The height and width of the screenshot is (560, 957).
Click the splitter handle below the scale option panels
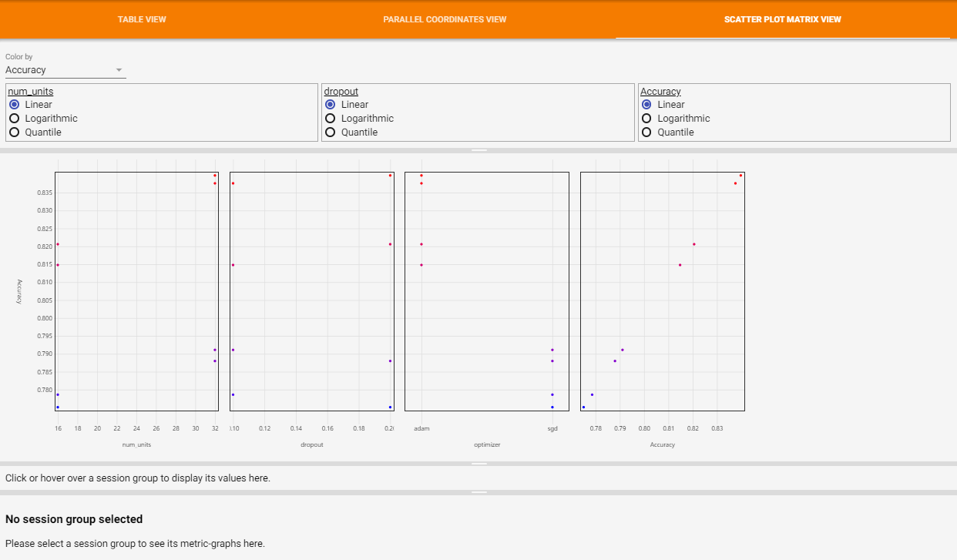pyautogui.click(x=479, y=150)
